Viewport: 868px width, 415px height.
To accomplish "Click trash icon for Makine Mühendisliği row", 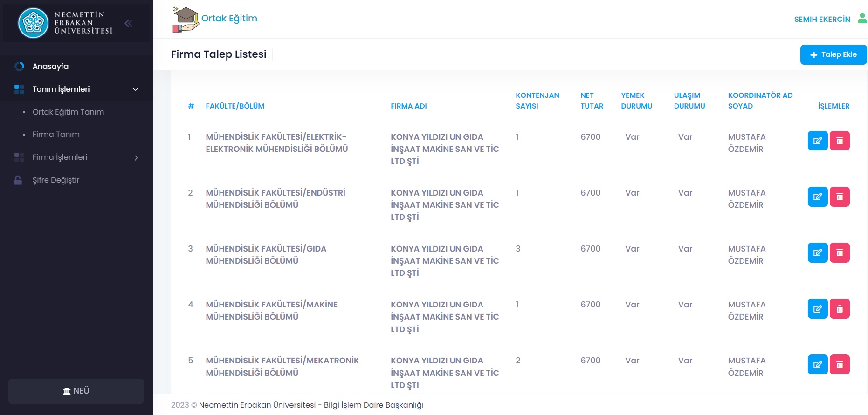I will [839, 308].
